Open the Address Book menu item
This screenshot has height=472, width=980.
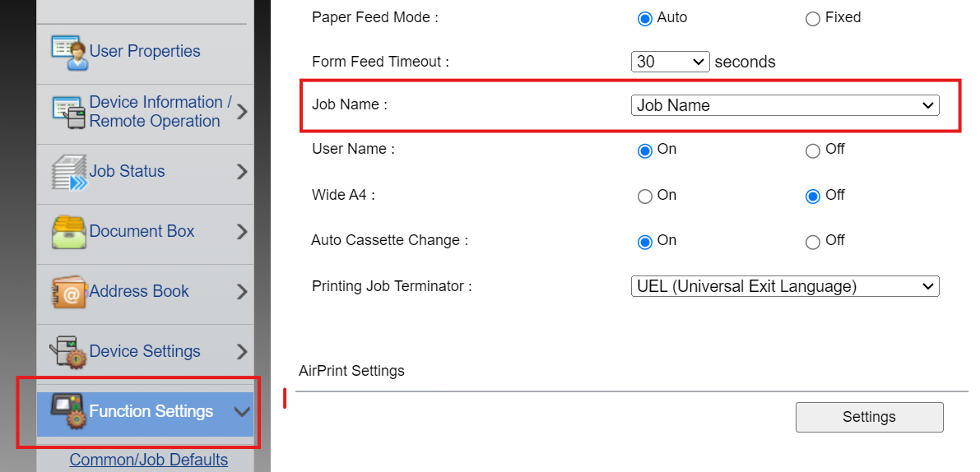[139, 292]
